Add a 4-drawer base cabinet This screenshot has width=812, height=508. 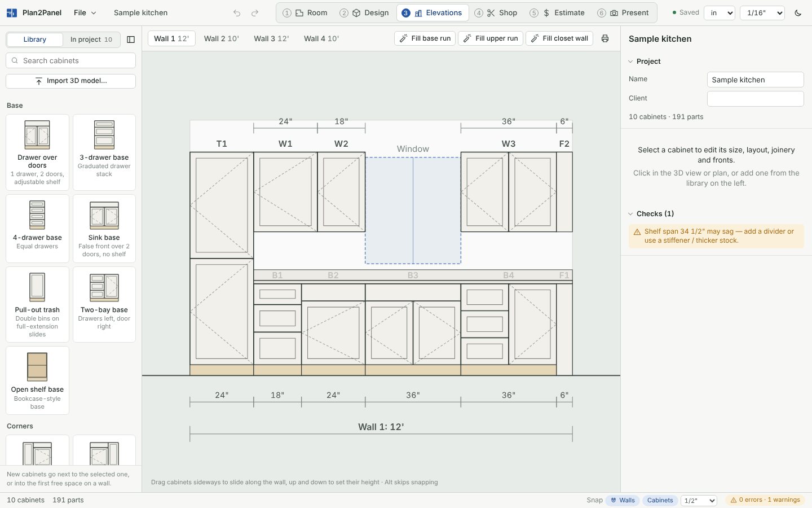pos(37,229)
